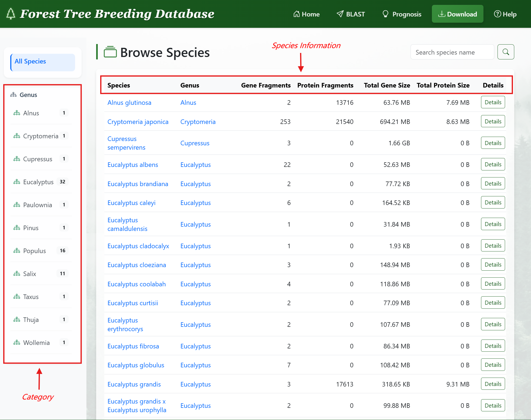Open Details for Alnus glutinosa
The width and height of the screenshot is (531, 420).
(x=493, y=102)
